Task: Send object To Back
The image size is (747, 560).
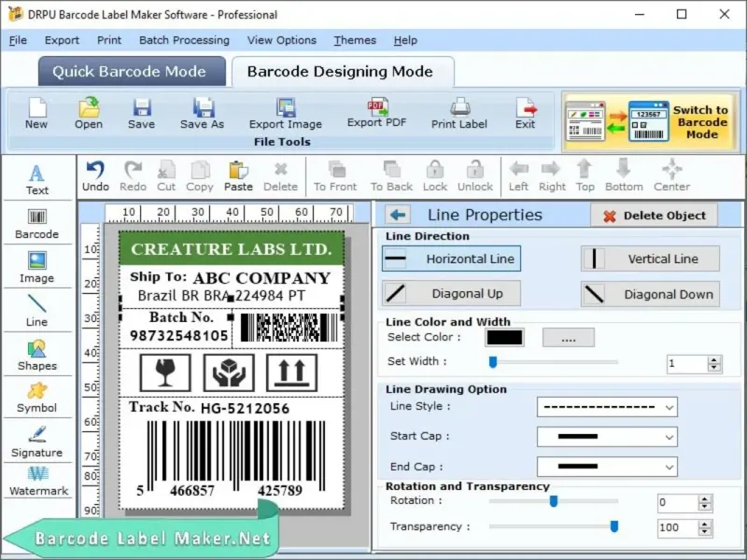Action: [x=391, y=176]
